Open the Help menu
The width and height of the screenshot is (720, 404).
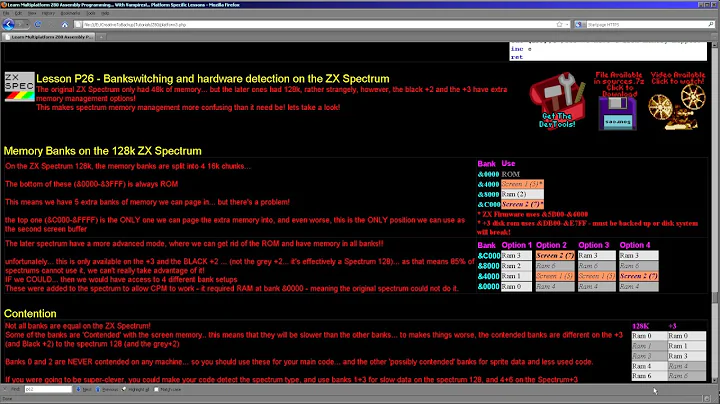click(x=105, y=13)
